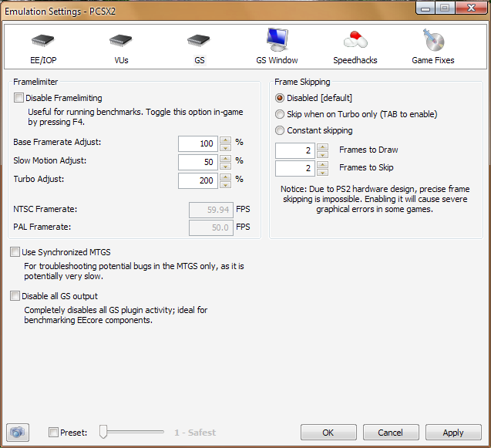The image size is (491, 448).
Task: Click the 'Frames to Skip' label
Action: click(366, 167)
